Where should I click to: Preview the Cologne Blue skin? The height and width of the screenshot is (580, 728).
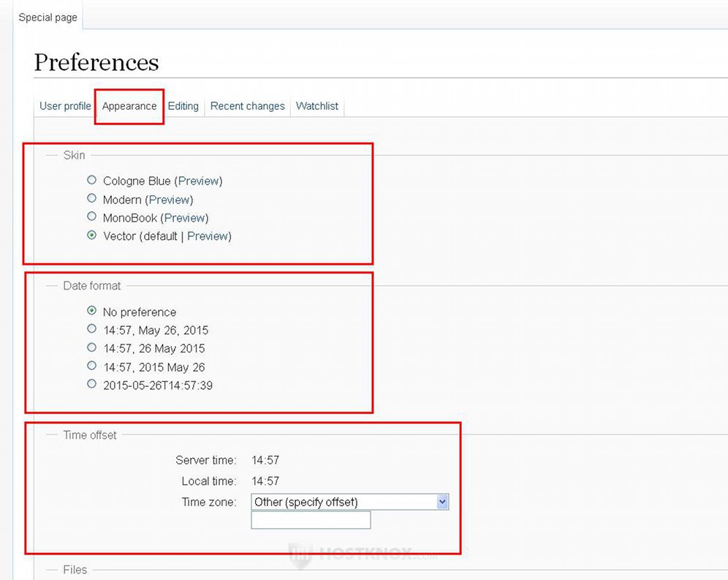coord(198,181)
